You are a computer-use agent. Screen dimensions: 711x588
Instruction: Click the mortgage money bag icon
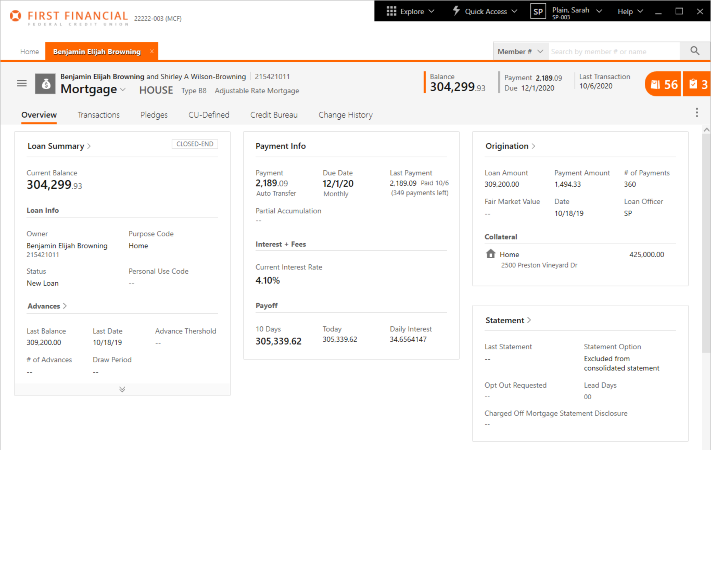click(45, 84)
